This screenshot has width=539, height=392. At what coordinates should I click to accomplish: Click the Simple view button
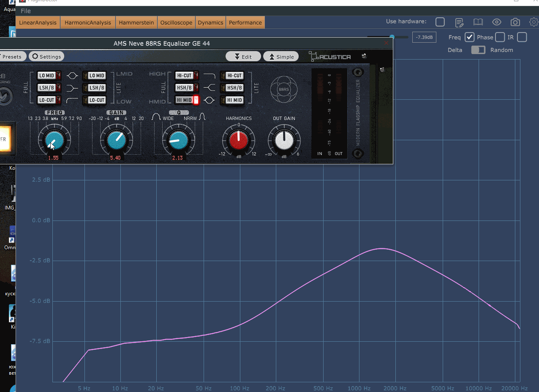(x=281, y=57)
